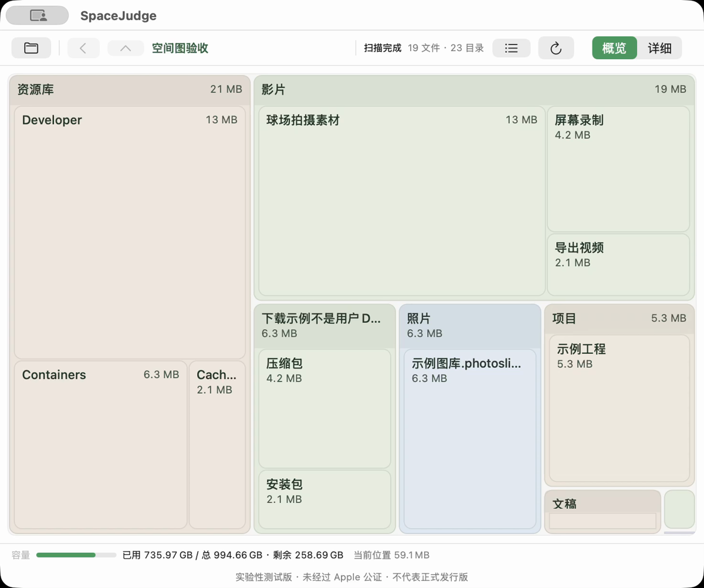
Task: Click the small unlabeled green block beside 文稿
Action: click(679, 509)
